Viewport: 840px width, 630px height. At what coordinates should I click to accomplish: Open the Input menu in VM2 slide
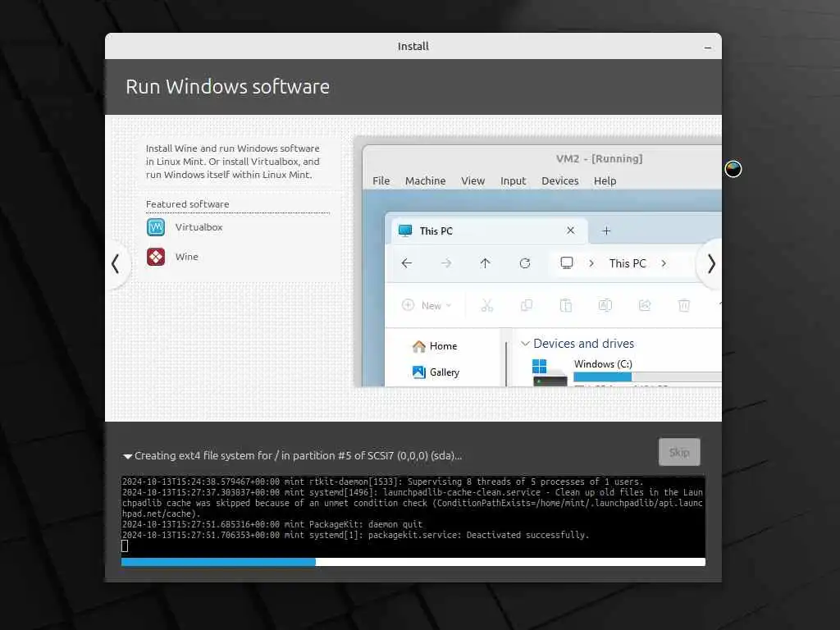pyautogui.click(x=514, y=181)
